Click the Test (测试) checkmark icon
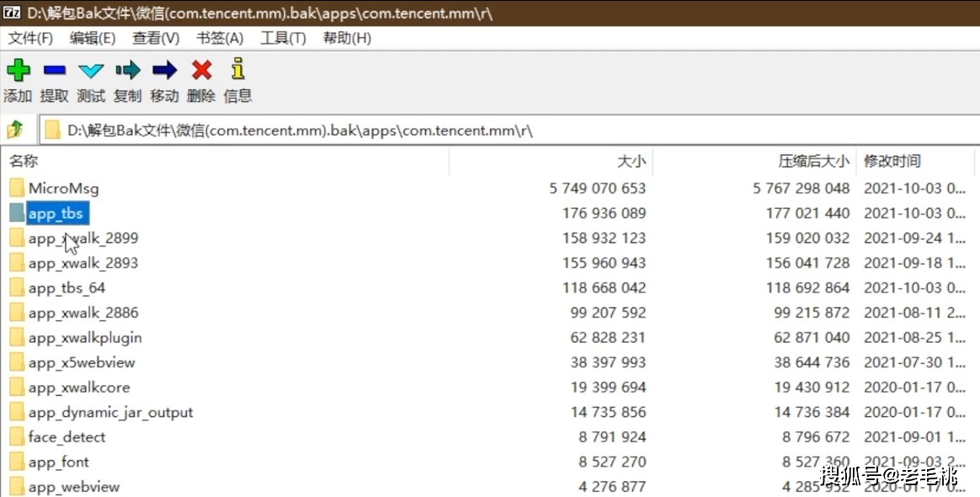Screen dimensions: 980x497 click(x=91, y=71)
